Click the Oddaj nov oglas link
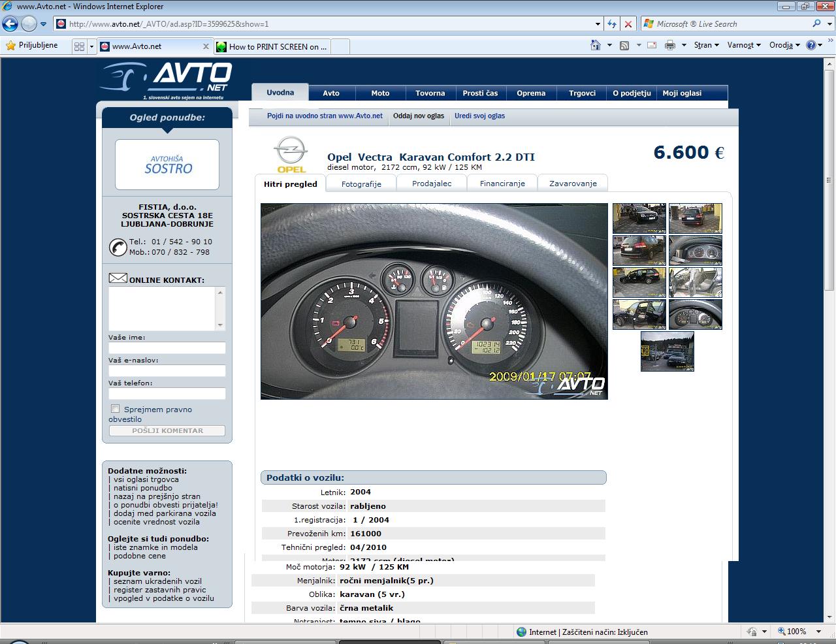The width and height of the screenshot is (836, 644). tap(419, 116)
